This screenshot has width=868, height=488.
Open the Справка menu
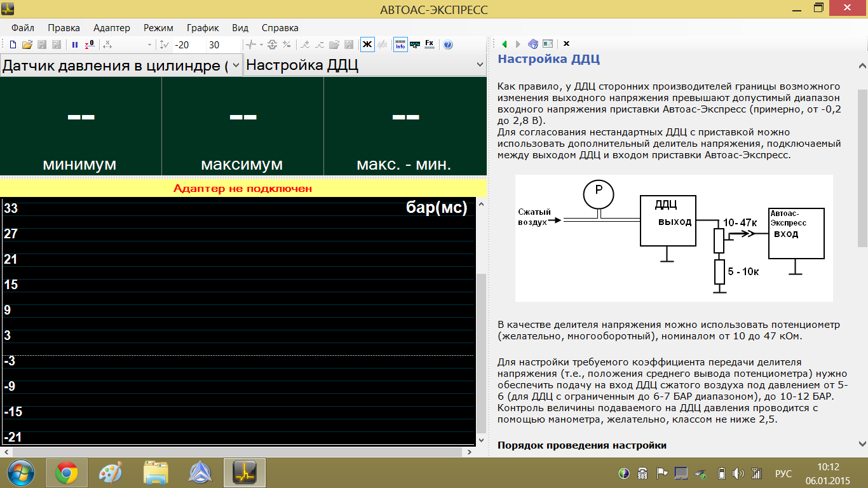(280, 28)
